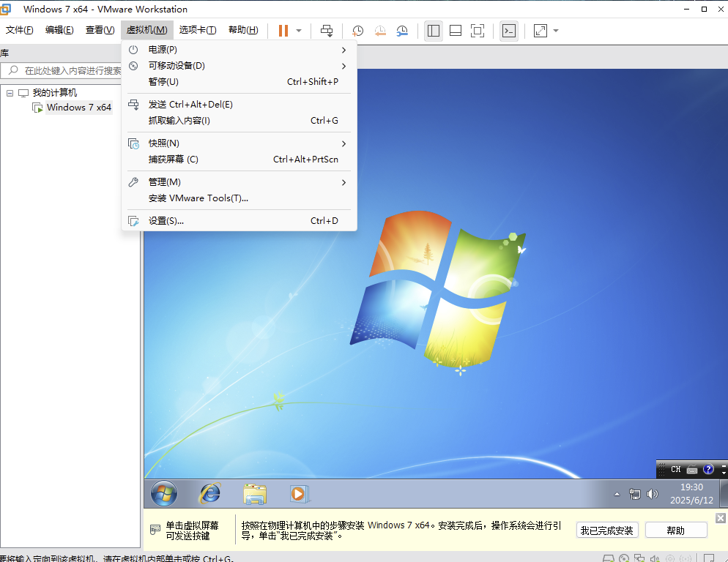Click the settings icon beside 设置(S)...
The image size is (728, 562).
133,222
